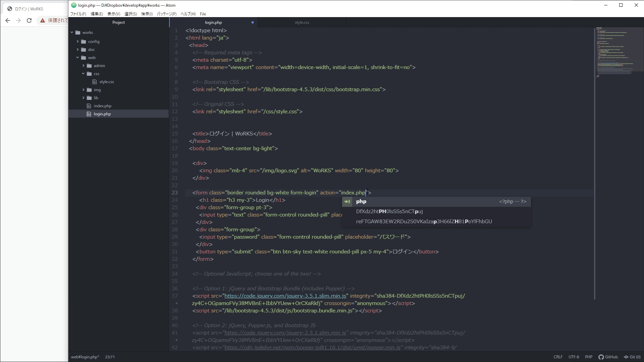Click the modified dot on login.php tab
The height and width of the screenshot is (362, 644).
tap(253, 22)
